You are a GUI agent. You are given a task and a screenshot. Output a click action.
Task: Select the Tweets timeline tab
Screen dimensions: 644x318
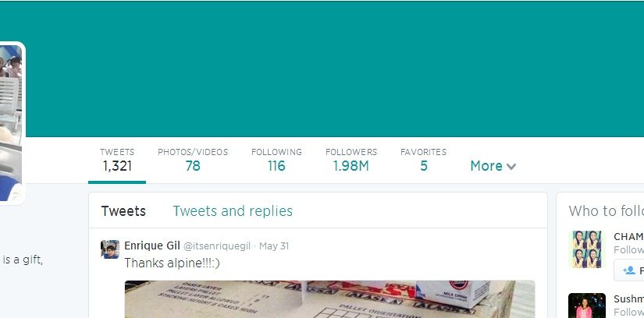coord(123,211)
